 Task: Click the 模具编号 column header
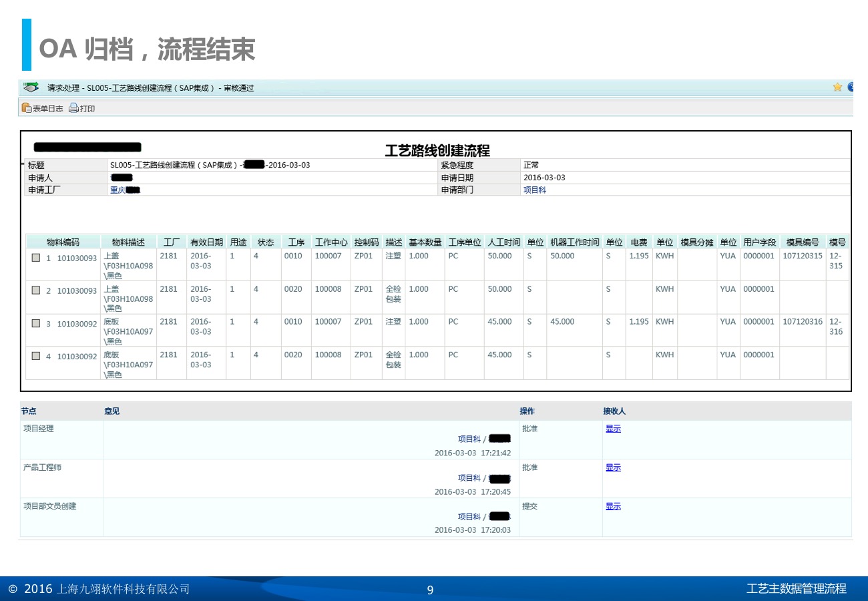click(x=803, y=242)
